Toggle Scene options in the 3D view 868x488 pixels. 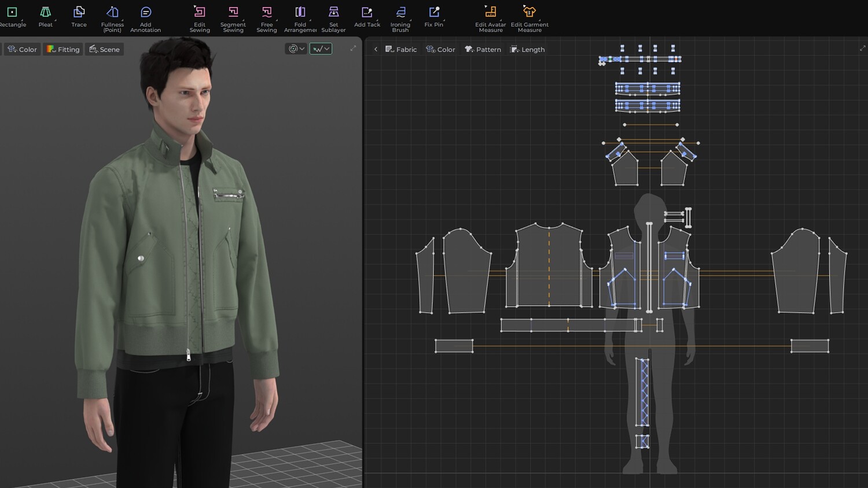pos(105,49)
